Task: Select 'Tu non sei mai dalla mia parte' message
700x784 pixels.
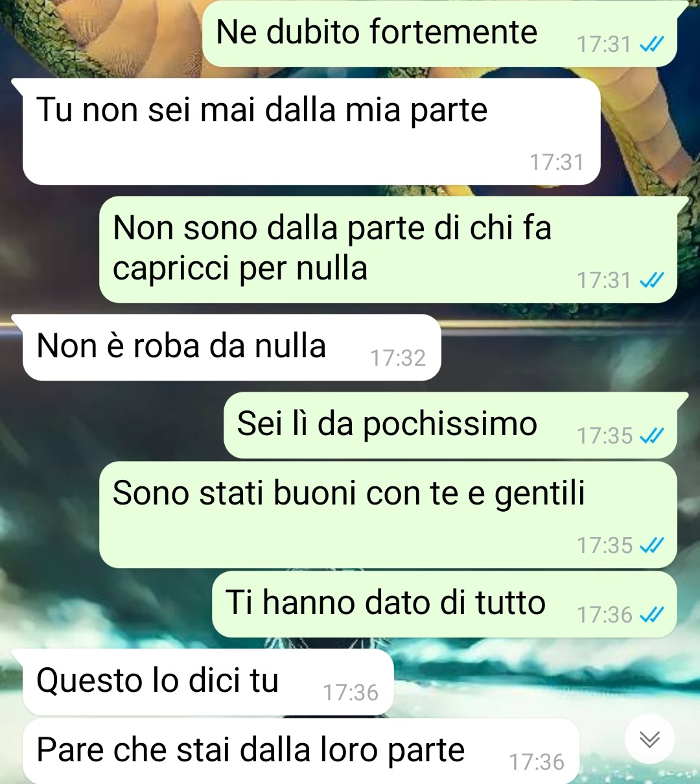Action: tap(311, 132)
